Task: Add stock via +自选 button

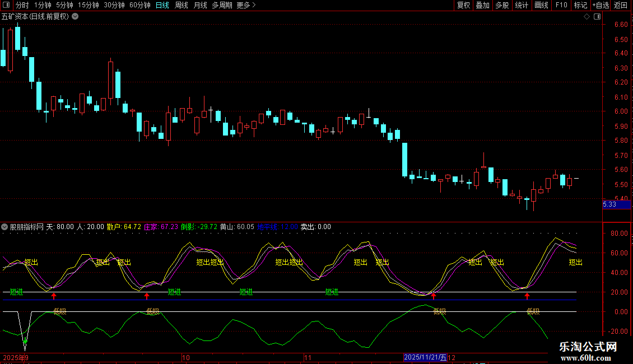Action: point(601,6)
